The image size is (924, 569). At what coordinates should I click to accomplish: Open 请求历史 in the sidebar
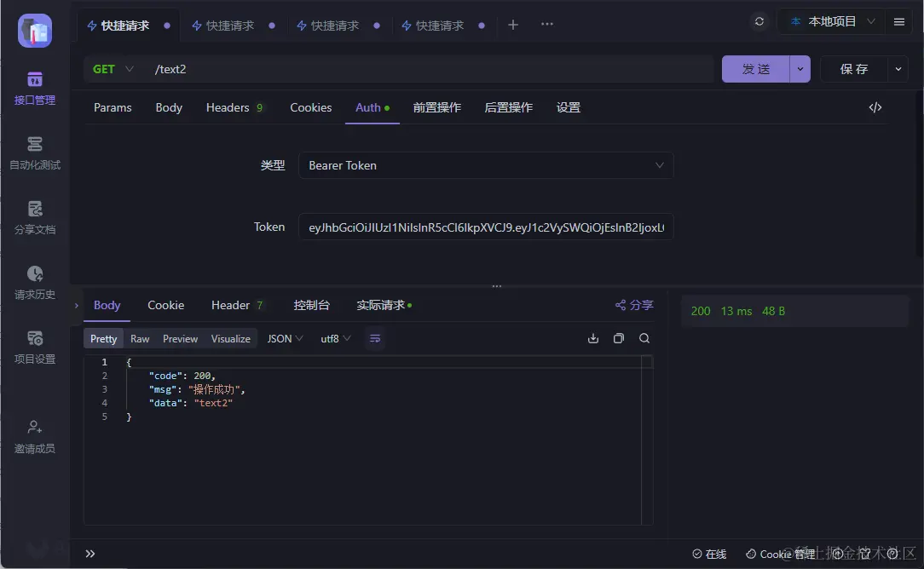35,283
